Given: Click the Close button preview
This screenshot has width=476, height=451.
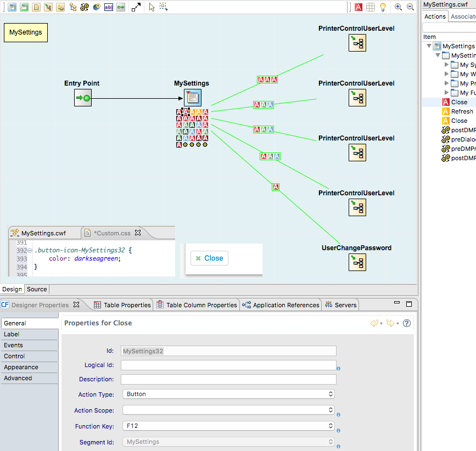Looking at the screenshot, I should pos(210,258).
